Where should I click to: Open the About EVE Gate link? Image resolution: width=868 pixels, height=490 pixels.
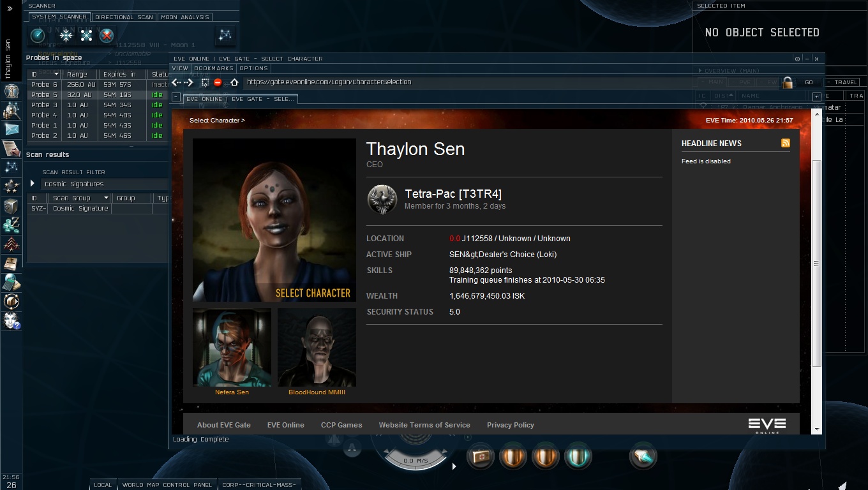click(224, 425)
